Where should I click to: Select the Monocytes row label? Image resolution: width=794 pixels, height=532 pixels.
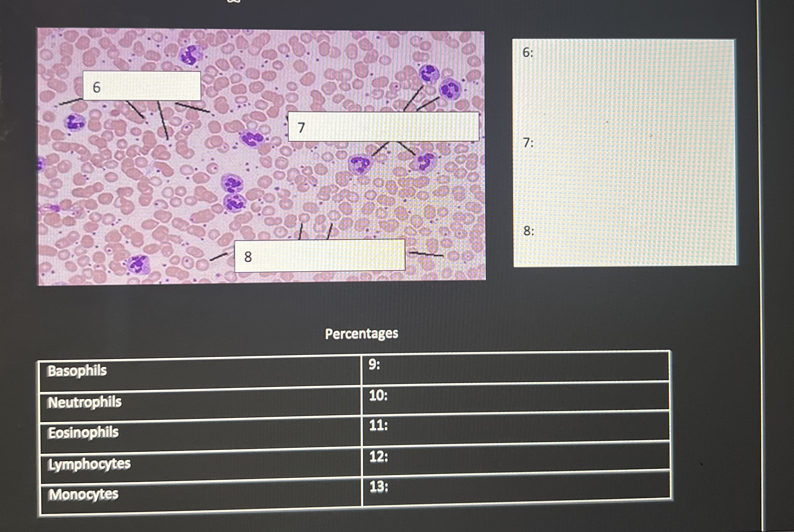[x=83, y=495]
